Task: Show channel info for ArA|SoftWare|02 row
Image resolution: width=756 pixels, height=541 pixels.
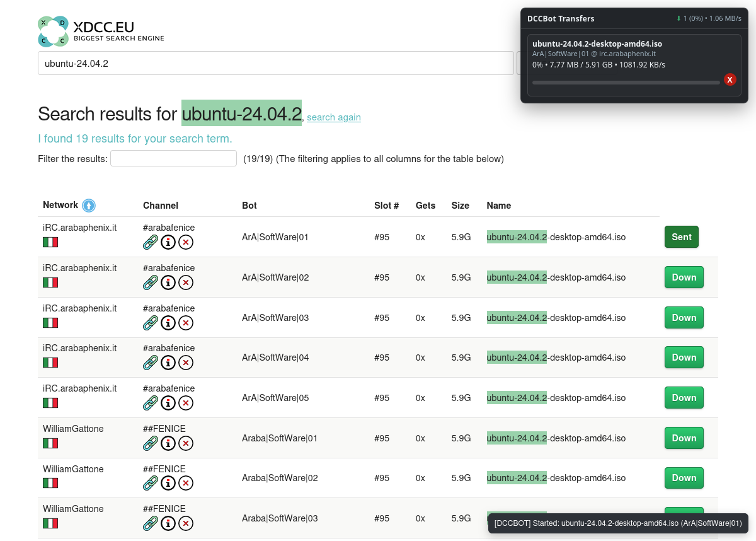Action: coord(168,282)
